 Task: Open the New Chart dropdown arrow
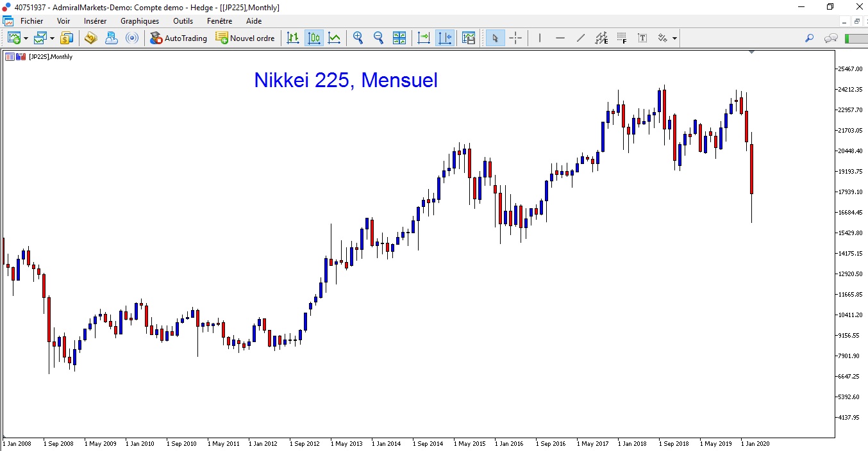click(26, 38)
